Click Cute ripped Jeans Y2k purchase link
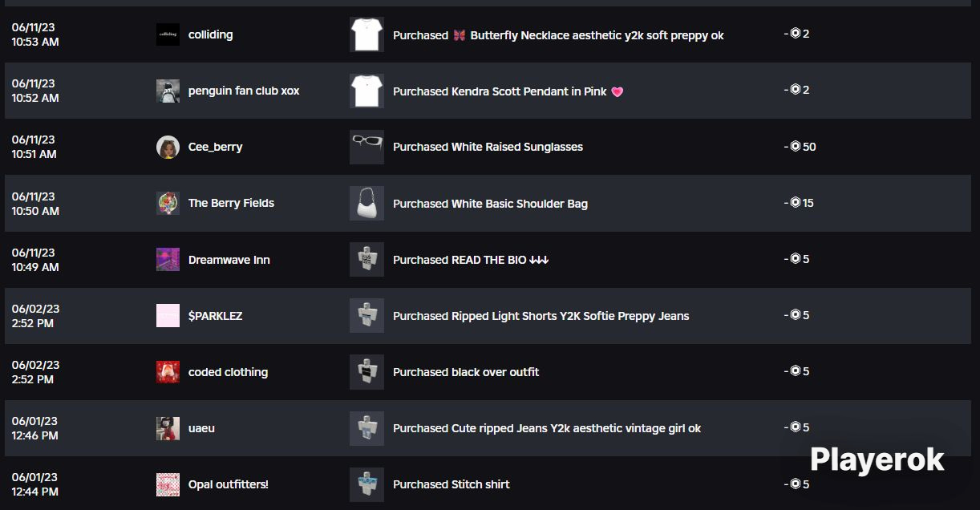The image size is (980, 510). (x=546, y=428)
